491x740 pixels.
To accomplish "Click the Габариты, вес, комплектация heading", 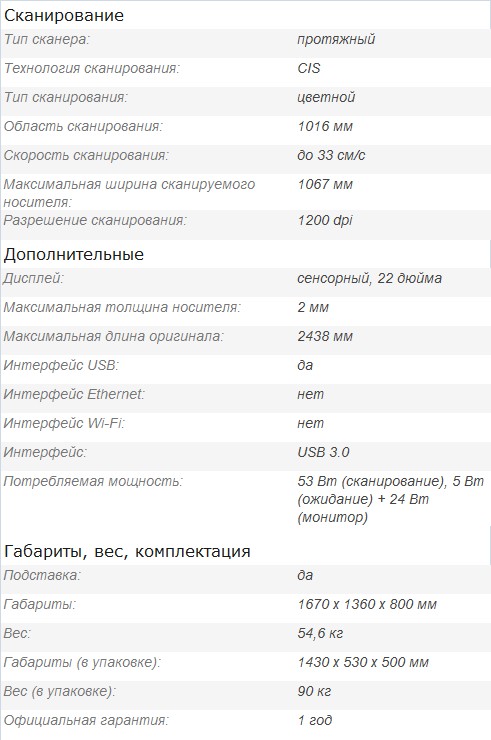I will coord(127,551).
